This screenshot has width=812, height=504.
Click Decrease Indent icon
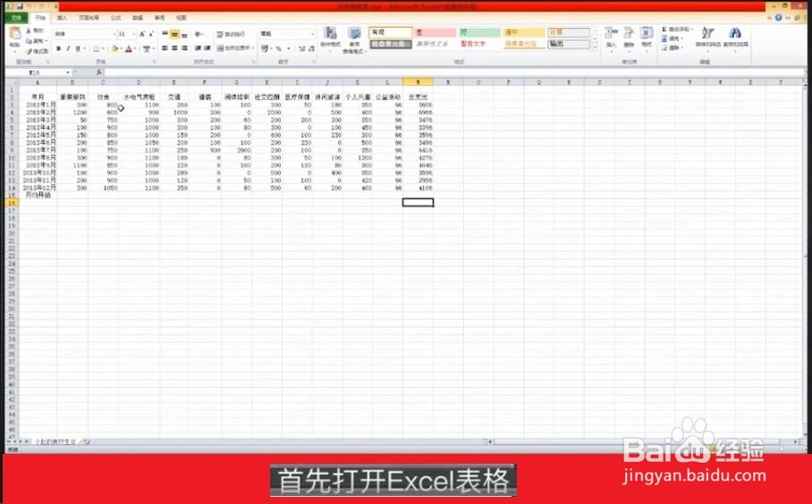click(198, 48)
